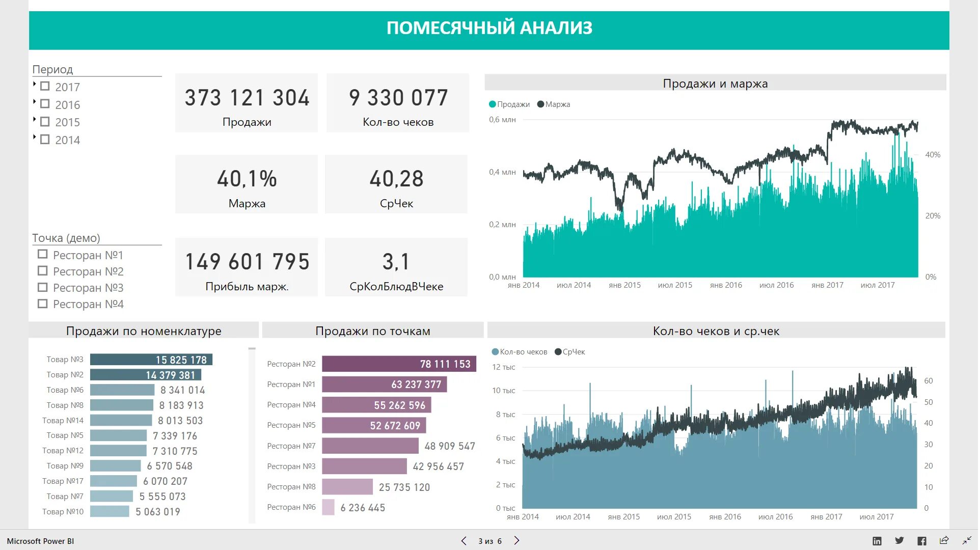
Task: Click value label 48 909 547
Action: [x=451, y=447]
